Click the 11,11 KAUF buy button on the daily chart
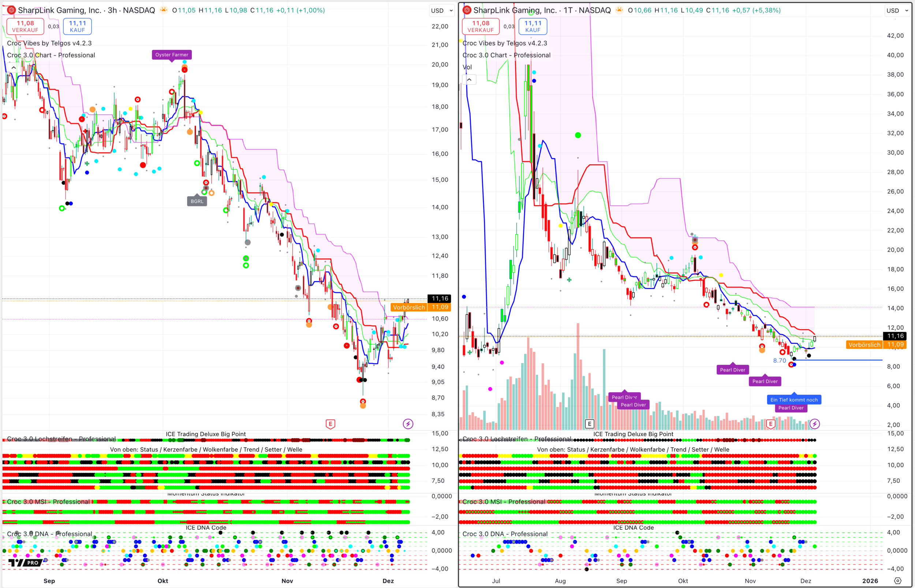Image resolution: width=915 pixels, height=588 pixels. 533,26
